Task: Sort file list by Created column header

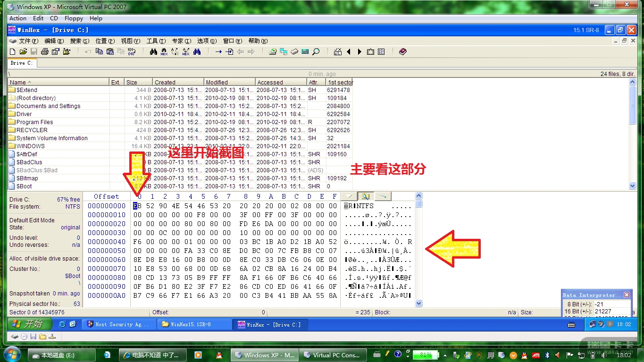Action: pyautogui.click(x=179, y=82)
